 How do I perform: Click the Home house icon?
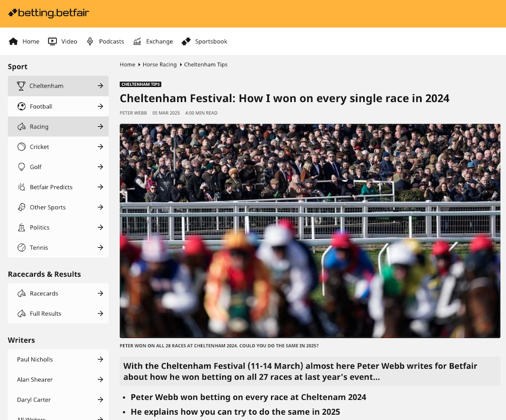point(13,41)
